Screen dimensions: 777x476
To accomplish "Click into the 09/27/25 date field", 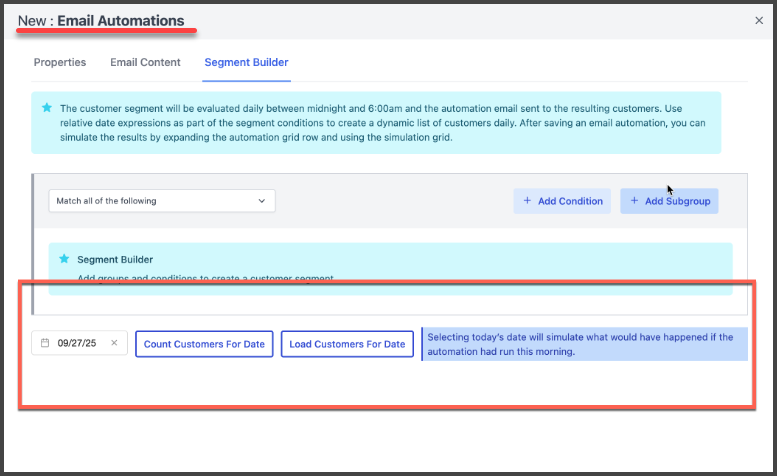I will click(x=78, y=344).
